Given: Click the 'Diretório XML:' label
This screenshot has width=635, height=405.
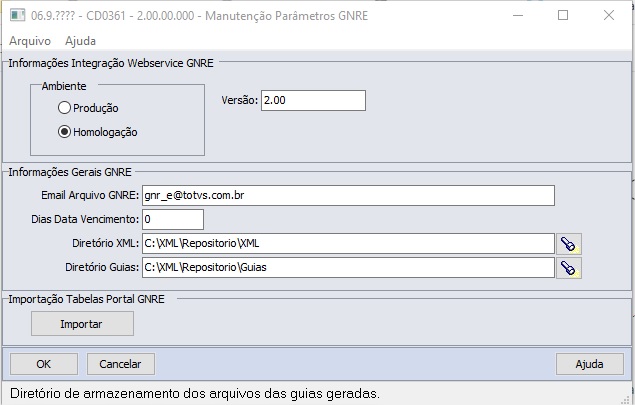Looking at the screenshot, I should (x=105, y=243).
